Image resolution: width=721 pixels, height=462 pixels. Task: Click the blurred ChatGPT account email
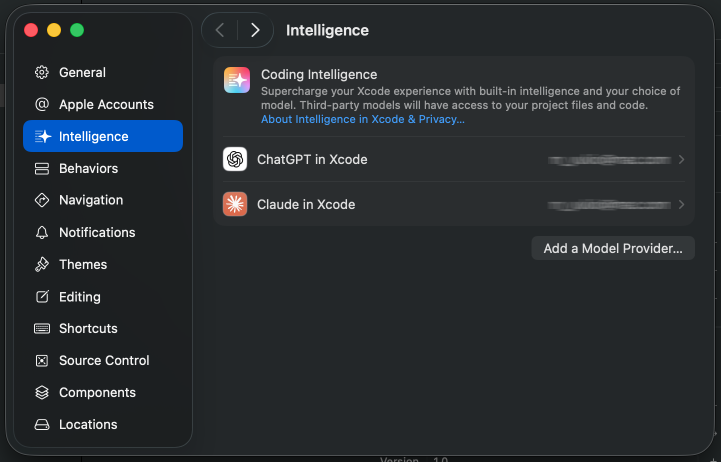click(609, 160)
